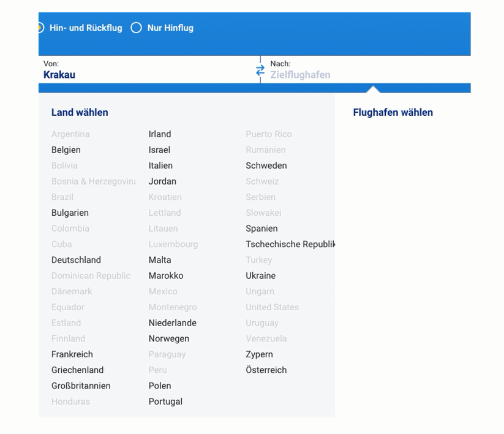Choose Ukraine from the country list
The height and width of the screenshot is (434, 504).
pos(260,275)
